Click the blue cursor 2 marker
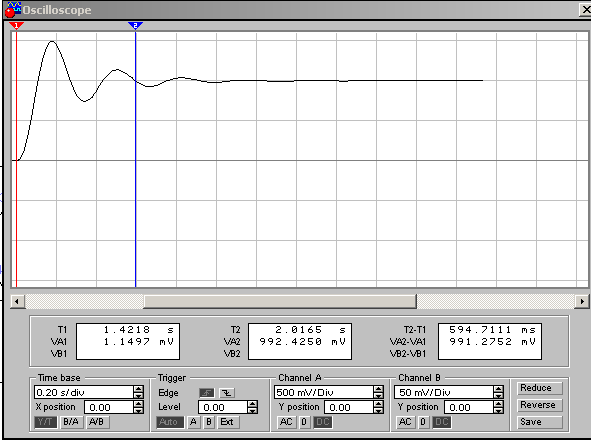Viewport: 591px width, 440px height. 135,26
